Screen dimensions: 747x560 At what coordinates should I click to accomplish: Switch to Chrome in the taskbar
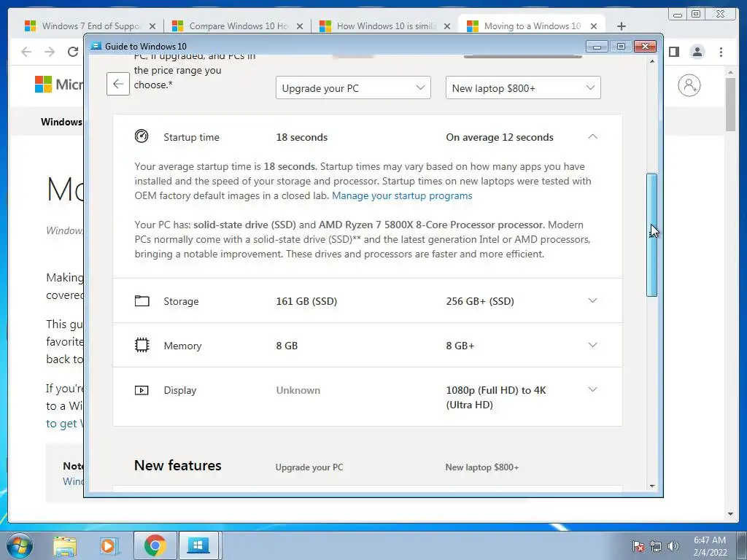point(155,545)
